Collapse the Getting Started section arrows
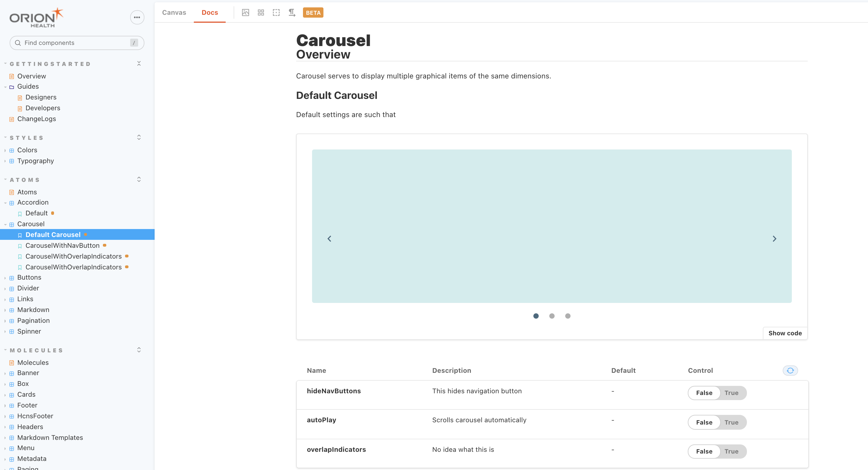 [139, 63]
